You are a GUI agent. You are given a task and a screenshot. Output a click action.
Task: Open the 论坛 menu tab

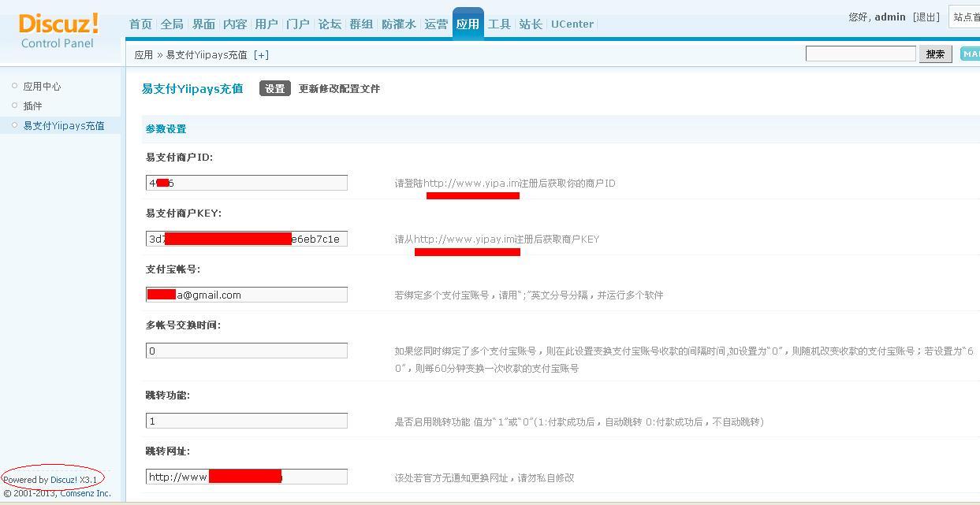pos(330,24)
